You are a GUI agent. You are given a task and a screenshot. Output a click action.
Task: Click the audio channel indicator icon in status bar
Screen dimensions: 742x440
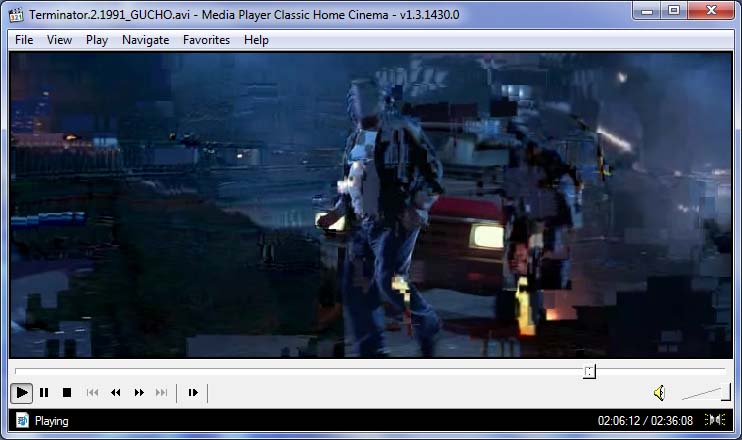tap(715, 420)
